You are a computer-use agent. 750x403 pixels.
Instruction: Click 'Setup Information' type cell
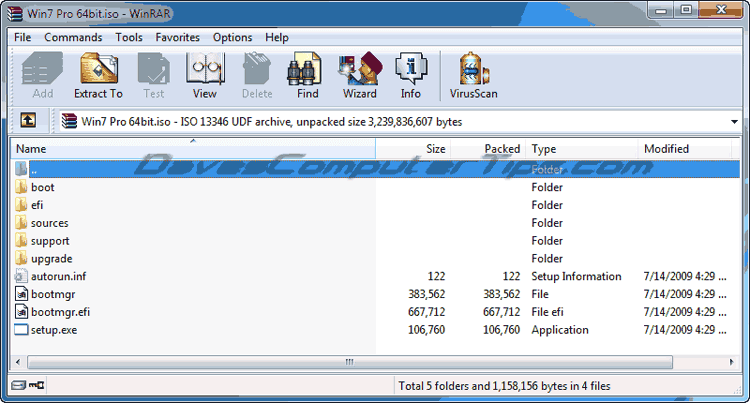click(x=576, y=276)
